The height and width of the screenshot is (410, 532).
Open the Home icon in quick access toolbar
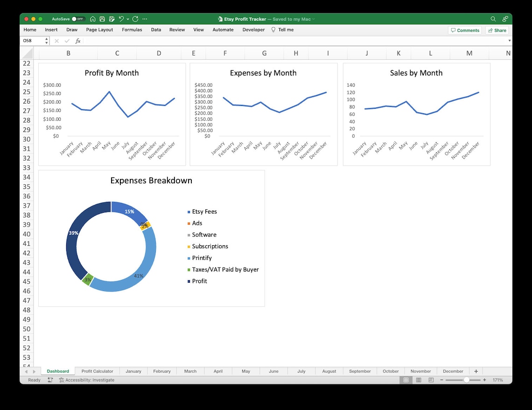93,19
